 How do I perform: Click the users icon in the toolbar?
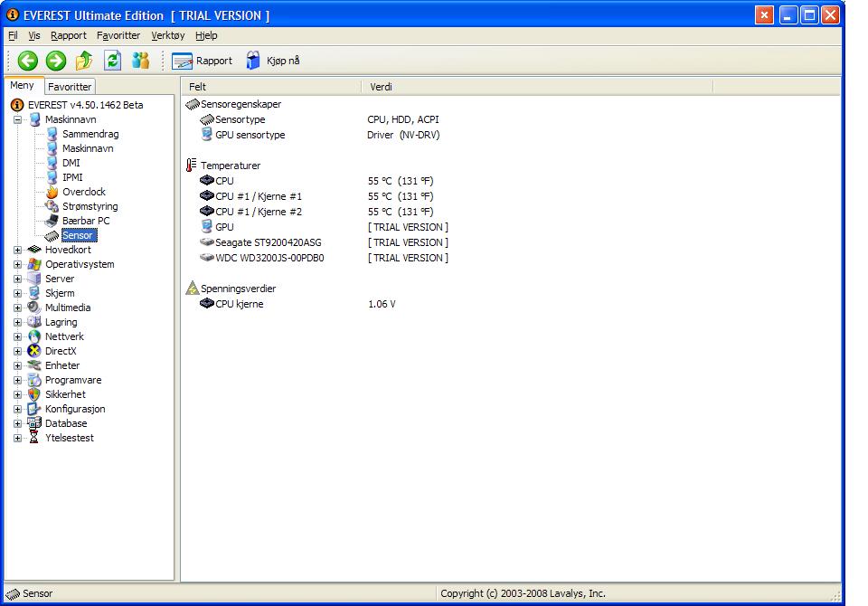coord(141,60)
